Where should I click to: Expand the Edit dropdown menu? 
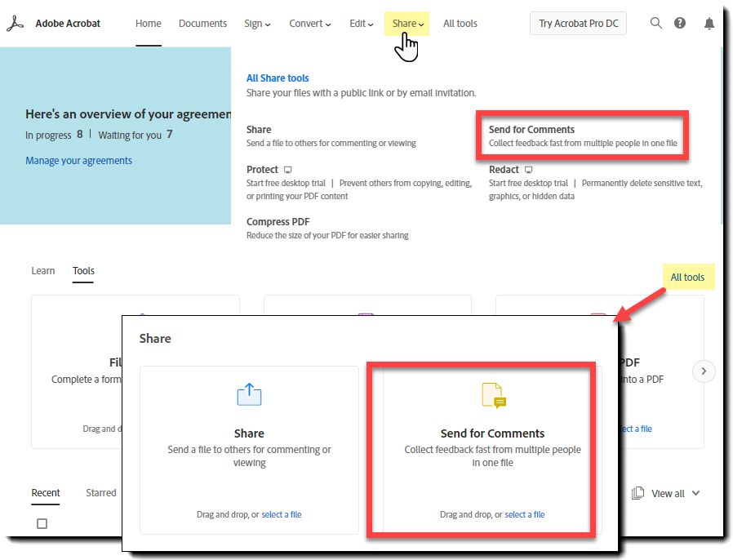[x=362, y=24]
